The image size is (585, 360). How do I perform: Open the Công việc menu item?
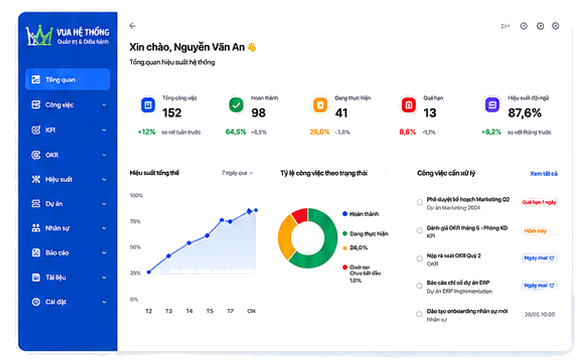click(68, 105)
